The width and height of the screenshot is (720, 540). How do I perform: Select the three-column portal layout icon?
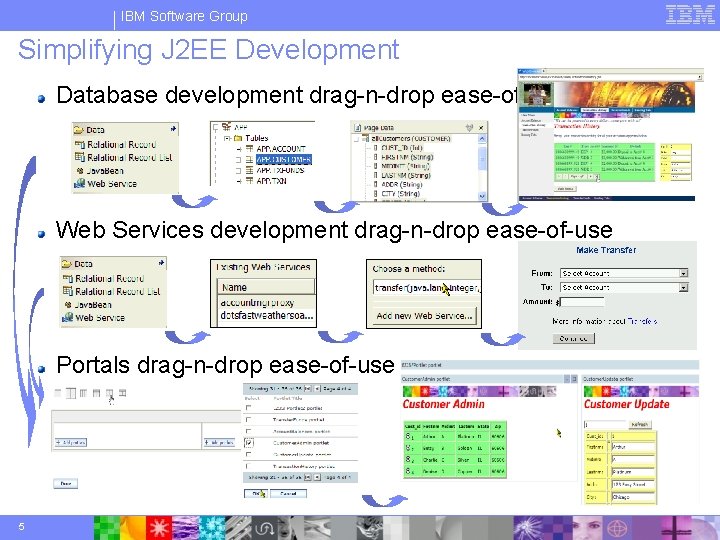(83, 393)
